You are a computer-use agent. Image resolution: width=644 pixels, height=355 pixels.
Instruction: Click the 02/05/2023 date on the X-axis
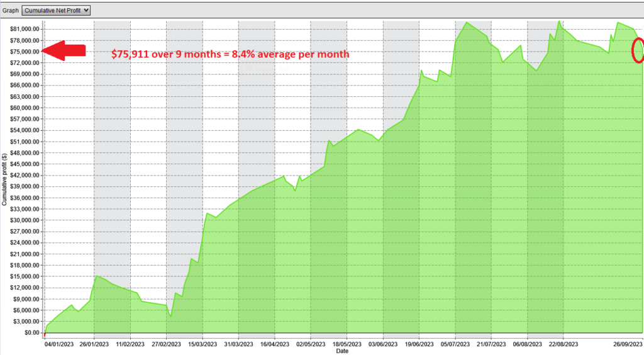point(311,344)
